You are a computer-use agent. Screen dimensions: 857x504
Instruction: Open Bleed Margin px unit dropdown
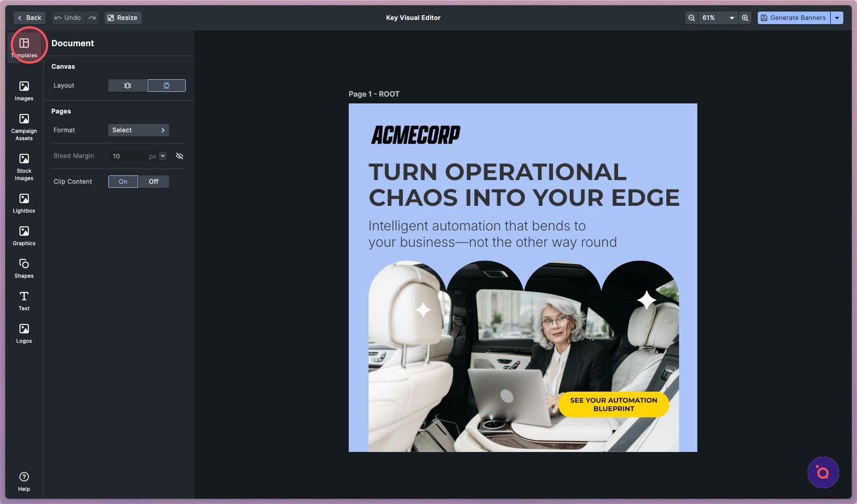click(163, 156)
